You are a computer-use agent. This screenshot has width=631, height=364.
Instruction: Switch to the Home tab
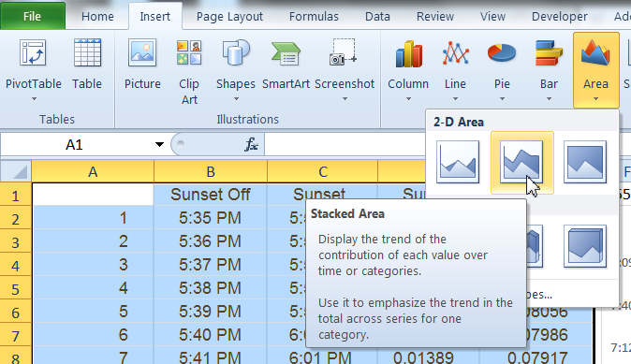(x=97, y=17)
